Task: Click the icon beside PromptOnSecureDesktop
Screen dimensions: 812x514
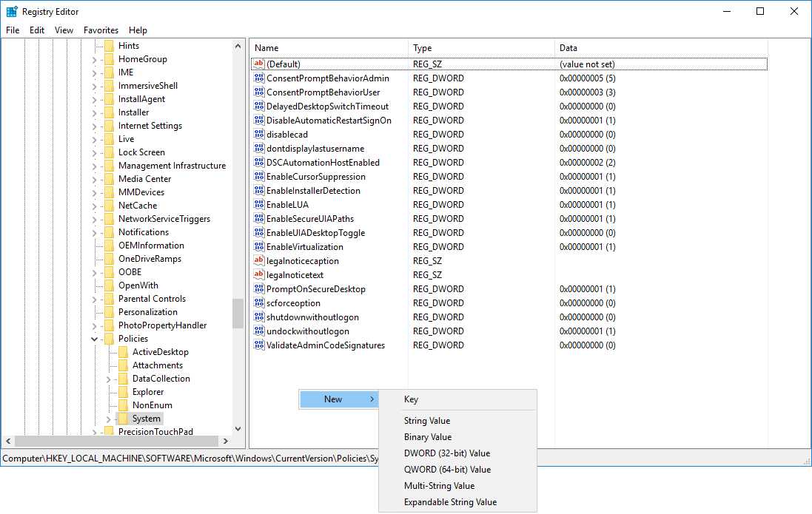Action: click(259, 288)
